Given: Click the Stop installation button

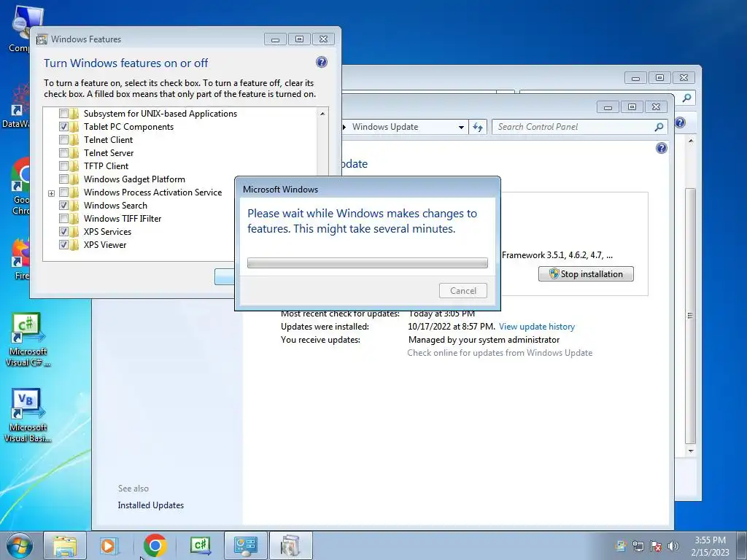Looking at the screenshot, I should [x=586, y=274].
